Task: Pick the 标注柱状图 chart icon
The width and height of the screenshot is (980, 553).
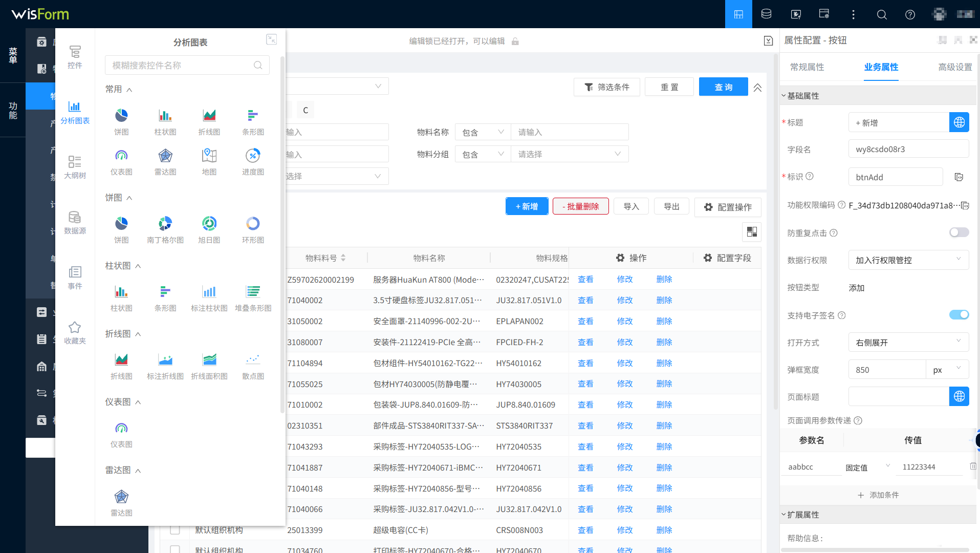Action: pyautogui.click(x=209, y=297)
